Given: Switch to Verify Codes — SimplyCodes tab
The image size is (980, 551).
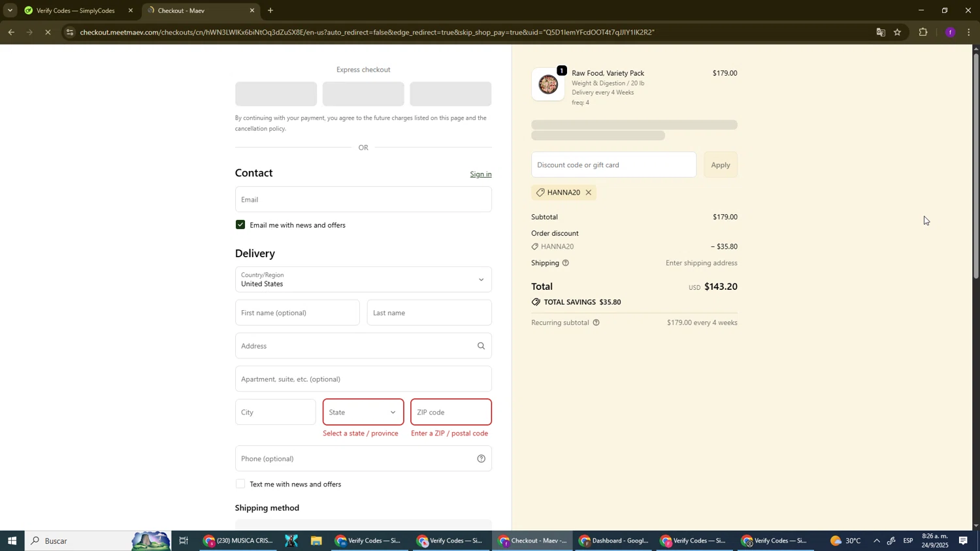Looking at the screenshot, I should [x=75, y=10].
